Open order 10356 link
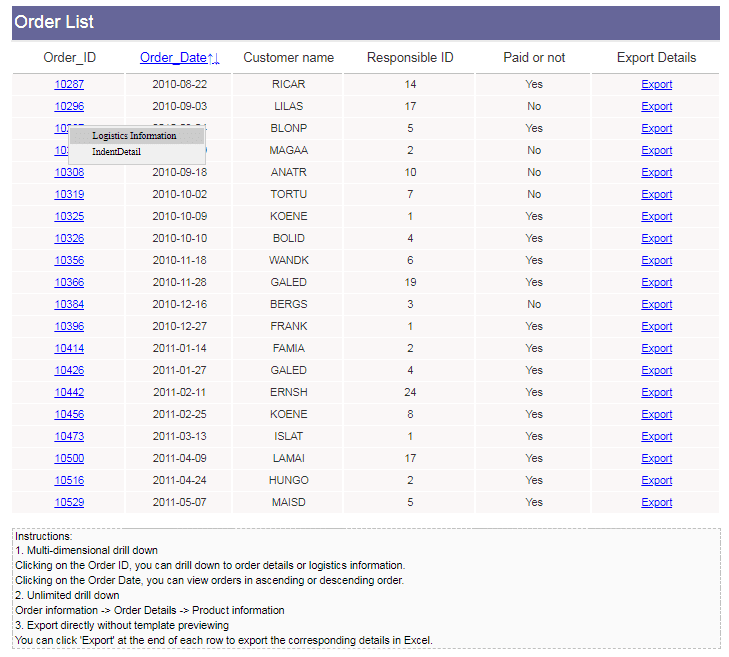Image resolution: width=729 pixels, height=657 pixels. pos(69,260)
